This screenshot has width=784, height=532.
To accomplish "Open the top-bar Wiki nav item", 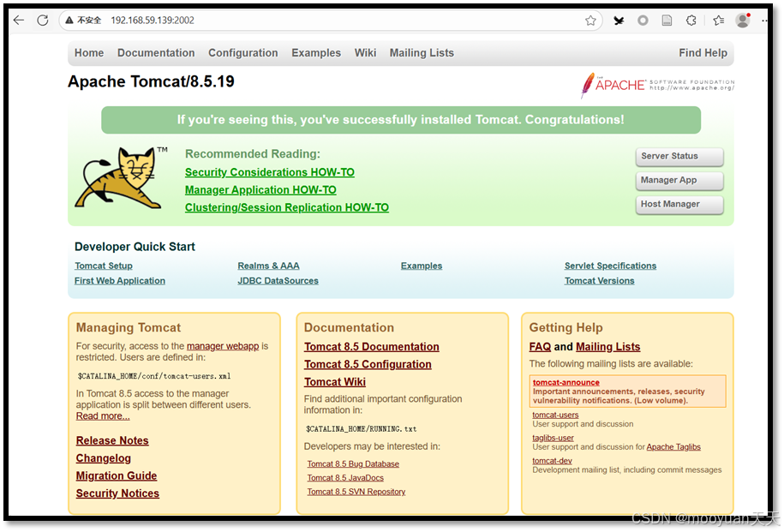I will [x=365, y=53].
